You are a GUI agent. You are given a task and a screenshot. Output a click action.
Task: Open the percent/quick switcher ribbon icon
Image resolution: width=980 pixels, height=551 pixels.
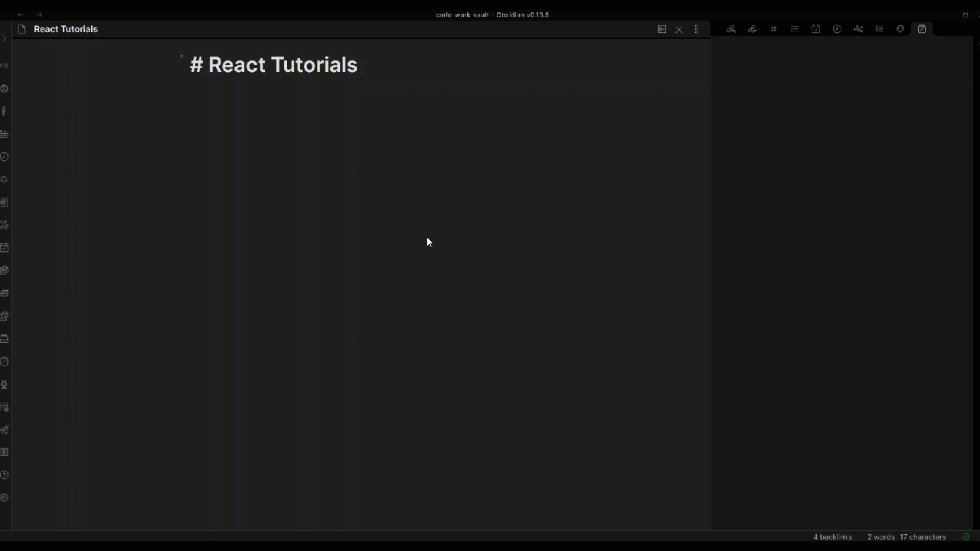click(x=4, y=66)
